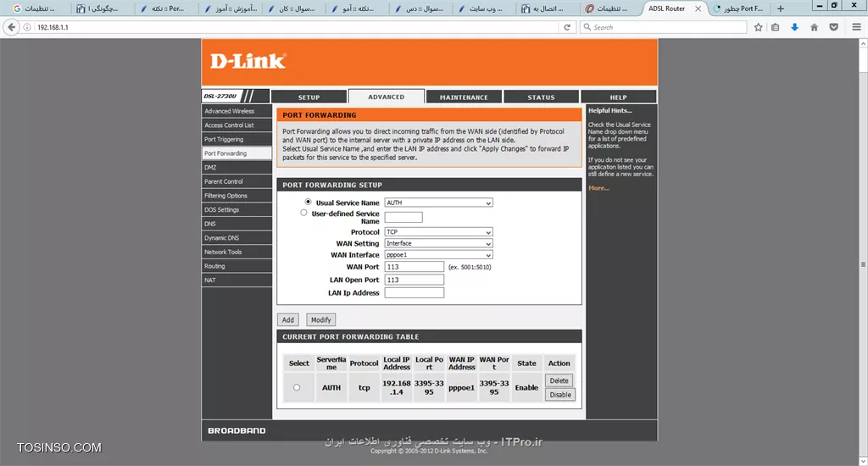Open Port Forwarding in sidebar
This screenshot has width=868, height=466.
236,153
